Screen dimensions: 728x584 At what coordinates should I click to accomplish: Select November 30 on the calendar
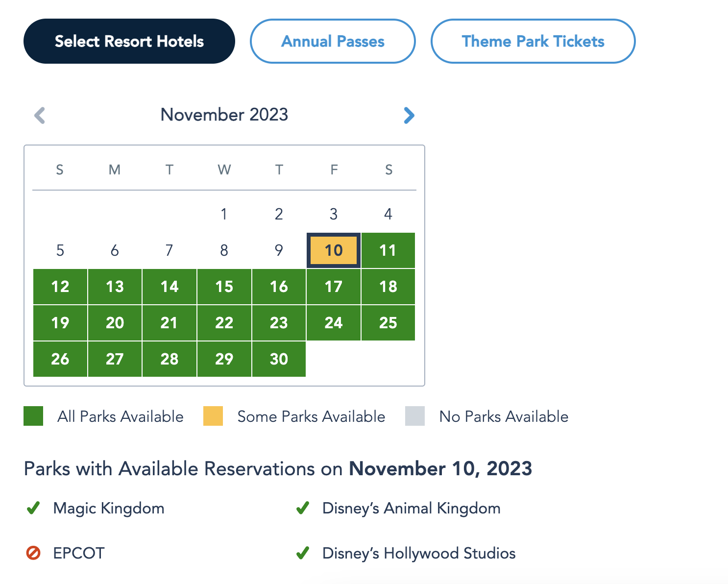279,359
